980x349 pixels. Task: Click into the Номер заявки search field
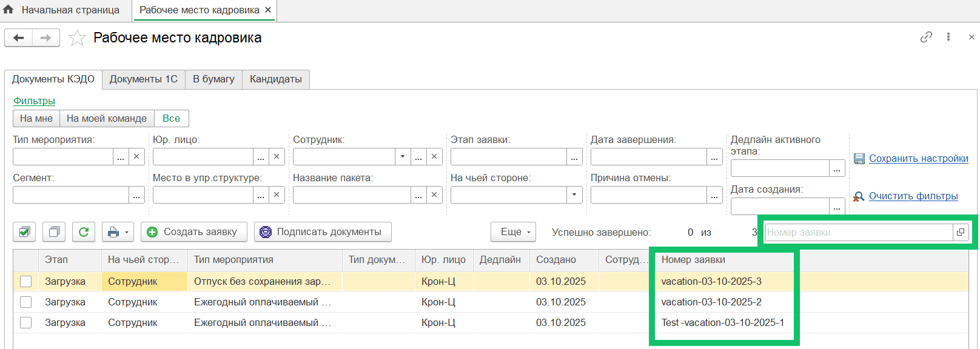tap(858, 233)
